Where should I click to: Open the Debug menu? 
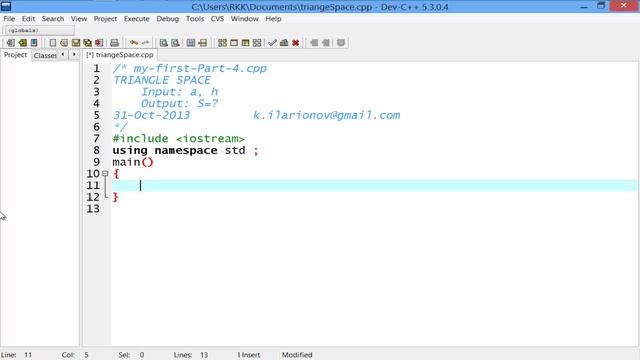tap(168, 19)
